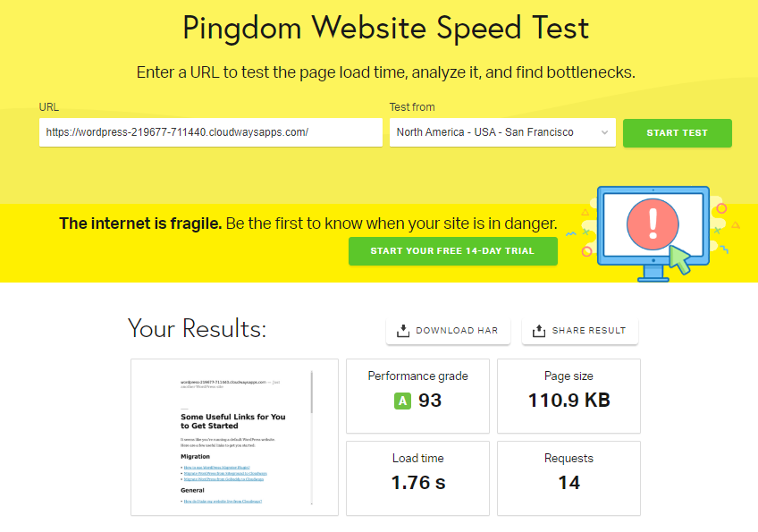Click the green cursor arrow on monitor illustration
The height and width of the screenshot is (532, 758).
point(680,259)
